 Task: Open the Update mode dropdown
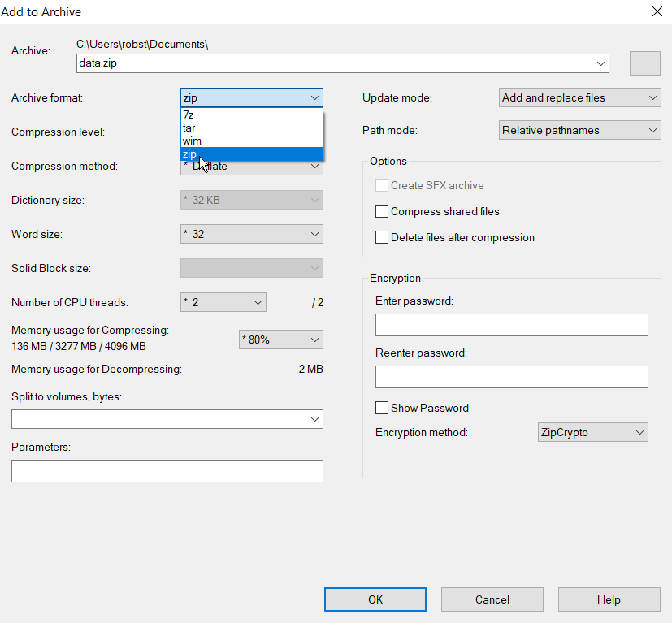(x=580, y=97)
